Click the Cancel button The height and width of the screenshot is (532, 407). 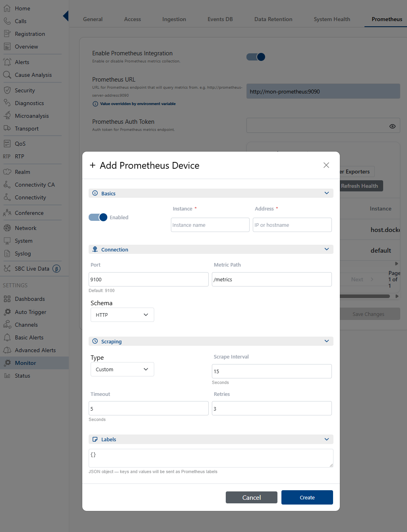(x=252, y=497)
